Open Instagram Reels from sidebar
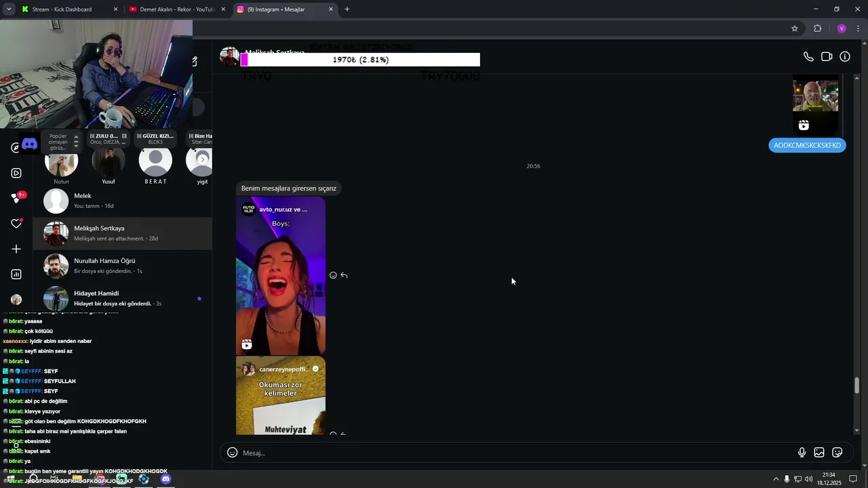868x488 pixels. (16, 173)
